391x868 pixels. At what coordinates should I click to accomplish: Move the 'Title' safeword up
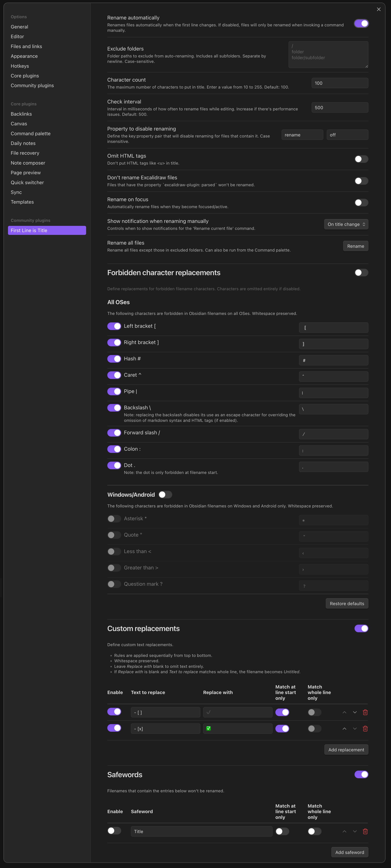click(344, 831)
